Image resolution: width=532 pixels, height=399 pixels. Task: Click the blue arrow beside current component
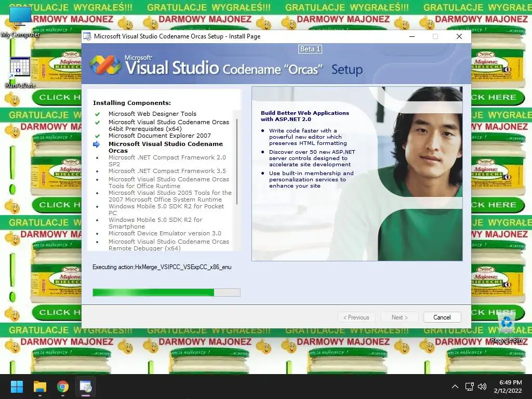[x=97, y=144]
